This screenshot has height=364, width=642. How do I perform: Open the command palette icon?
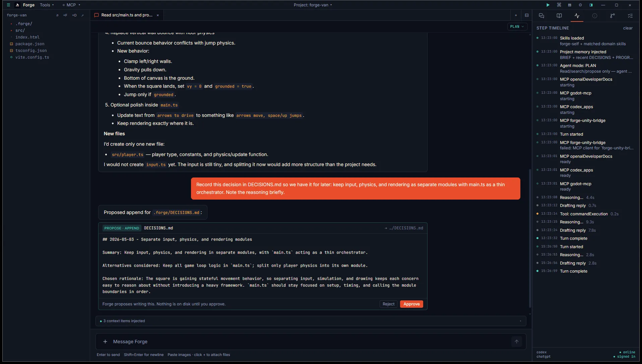pyautogui.click(x=559, y=5)
